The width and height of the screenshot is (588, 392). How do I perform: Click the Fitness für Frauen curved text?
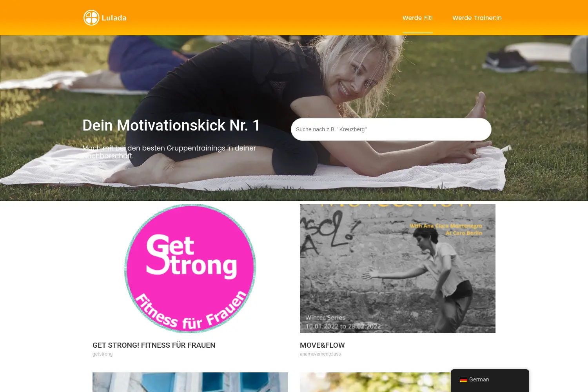[191, 311]
